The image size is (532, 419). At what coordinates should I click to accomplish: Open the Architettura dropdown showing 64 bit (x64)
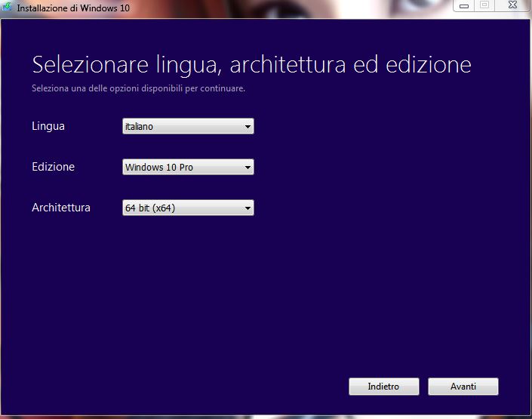click(x=188, y=208)
